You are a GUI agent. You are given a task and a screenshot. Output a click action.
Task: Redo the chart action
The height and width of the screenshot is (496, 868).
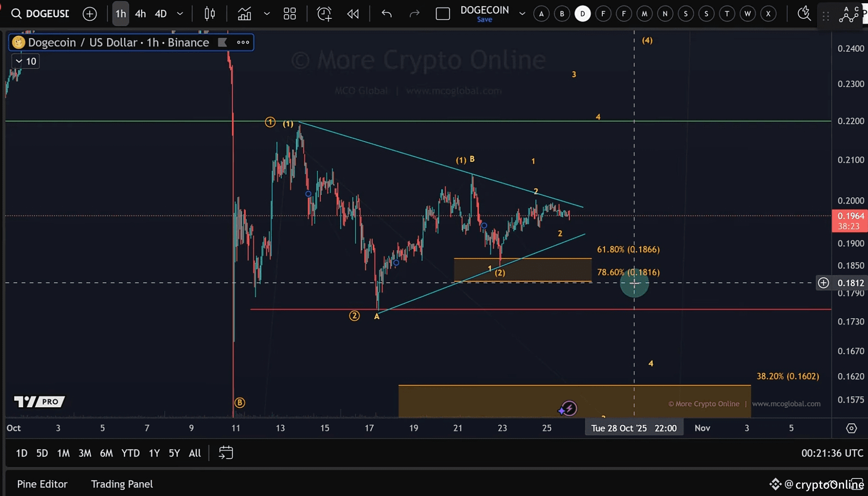pyautogui.click(x=414, y=14)
